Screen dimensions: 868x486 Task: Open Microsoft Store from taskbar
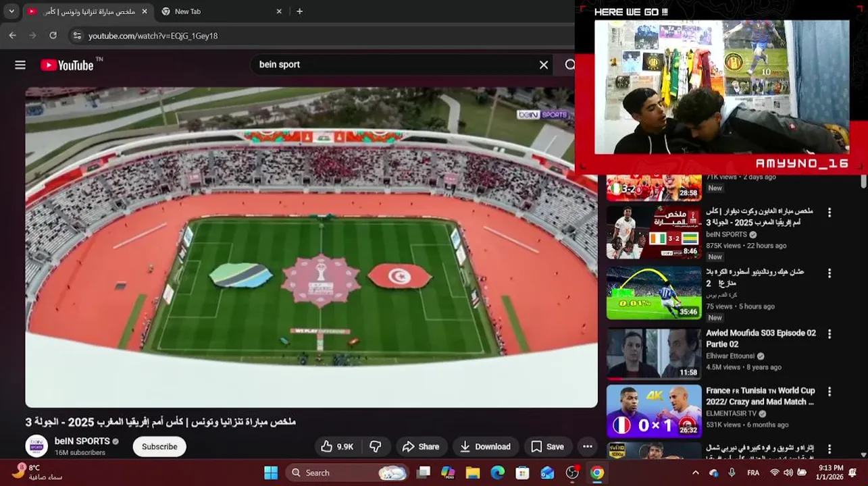pos(522,473)
